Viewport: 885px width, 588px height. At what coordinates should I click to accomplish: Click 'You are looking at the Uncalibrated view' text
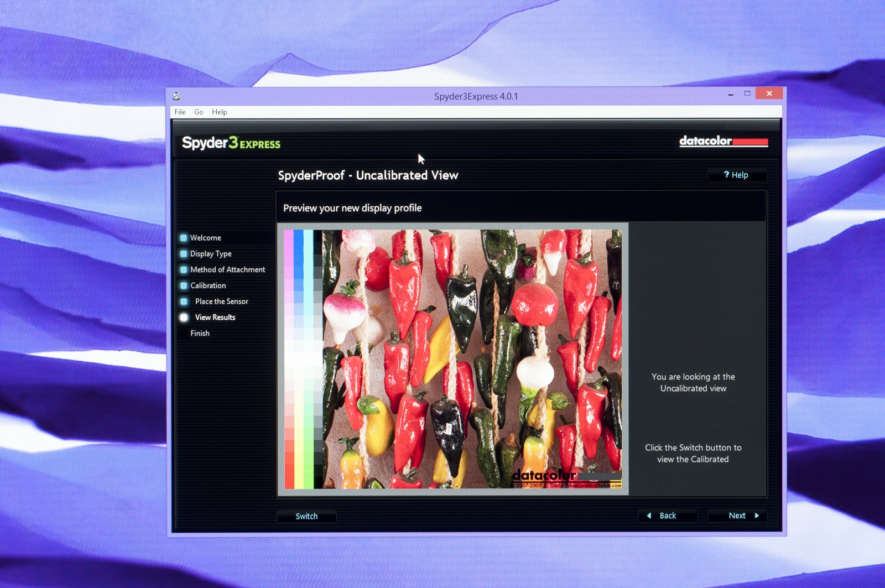click(x=693, y=382)
